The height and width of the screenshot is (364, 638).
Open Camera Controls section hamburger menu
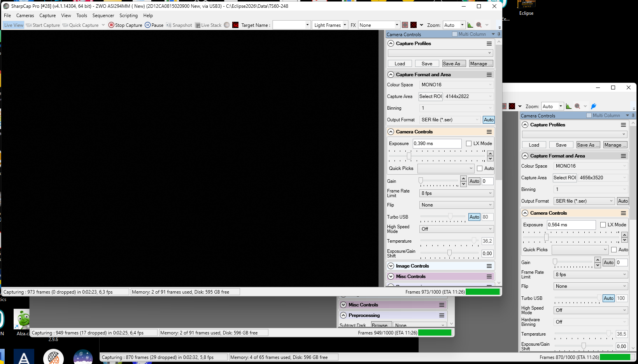(489, 132)
